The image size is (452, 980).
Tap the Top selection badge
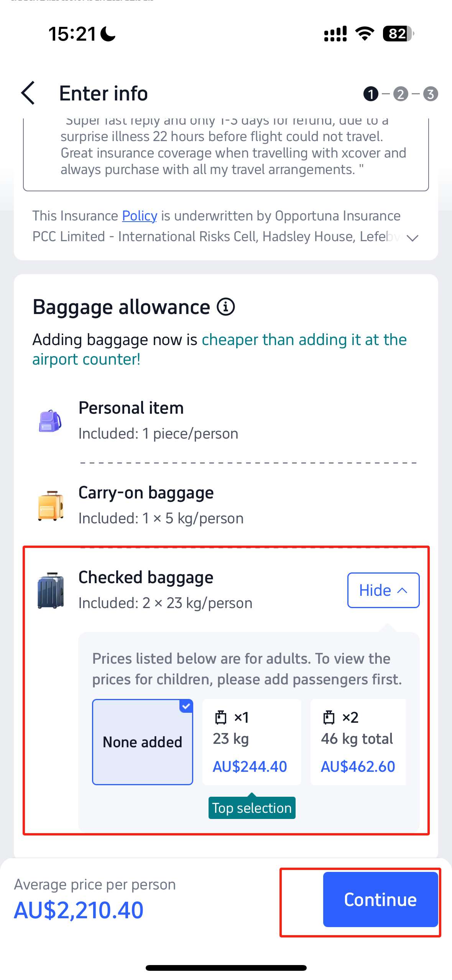click(x=251, y=808)
